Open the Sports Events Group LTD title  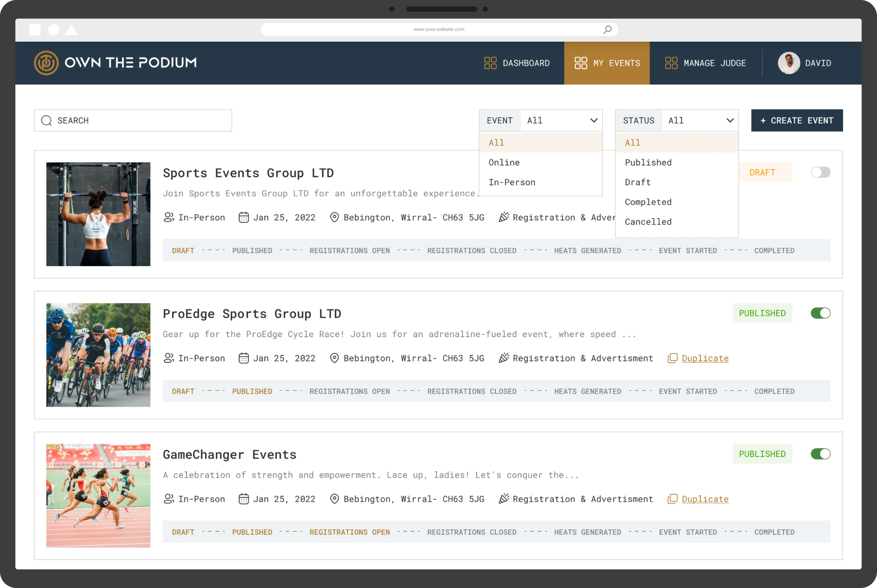click(248, 173)
